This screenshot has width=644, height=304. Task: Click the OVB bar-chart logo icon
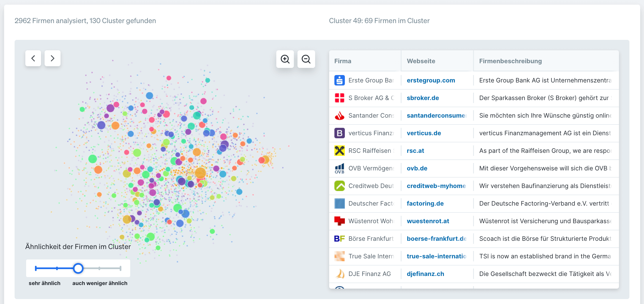(340, 168)
